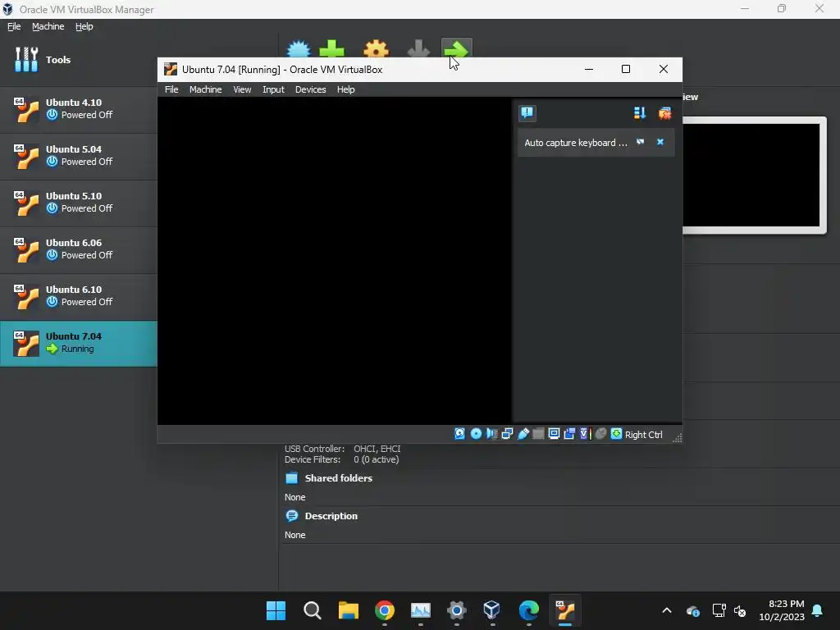This screenshot has width=840, height=630.
Task: Click the USB indicator in VM status bar
Action: [x=523, y=434]
